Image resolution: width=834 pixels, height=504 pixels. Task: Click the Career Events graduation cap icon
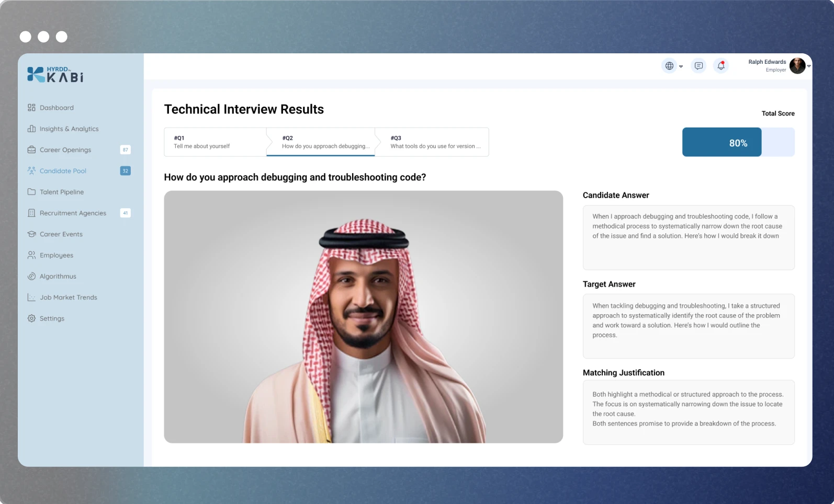click(x=31, y=234)
